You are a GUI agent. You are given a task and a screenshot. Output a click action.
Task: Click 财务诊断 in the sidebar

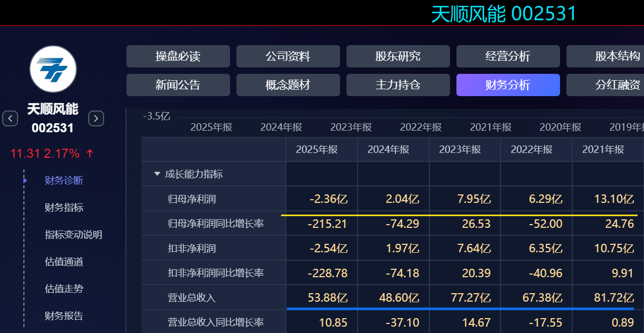[x=64, y=181]
